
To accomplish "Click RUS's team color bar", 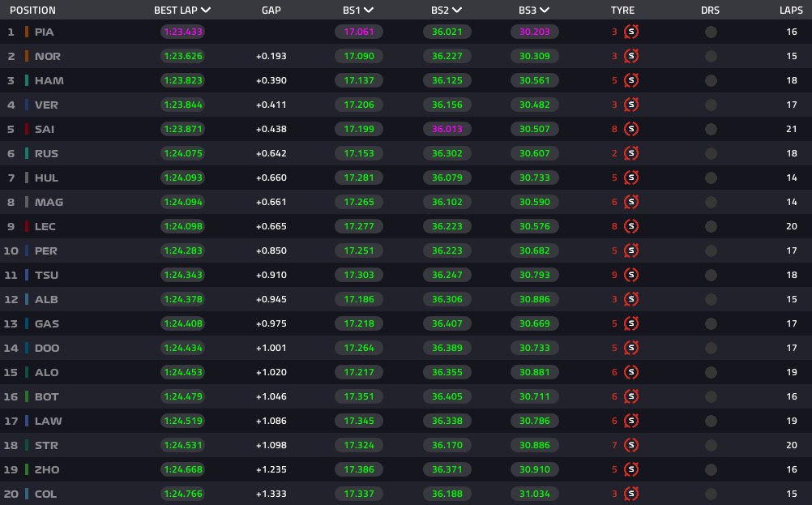I will [27, 153].
